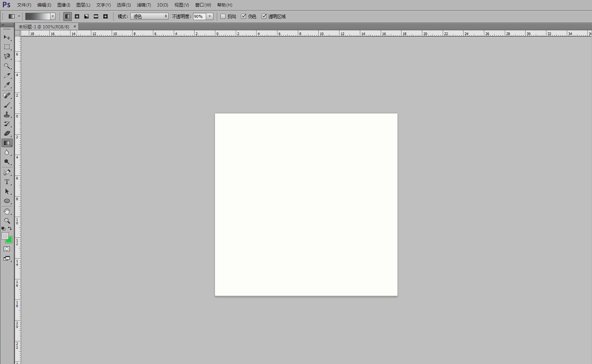Close the 未标题-1 document tab
592x364 pixels.
(75, 26)
